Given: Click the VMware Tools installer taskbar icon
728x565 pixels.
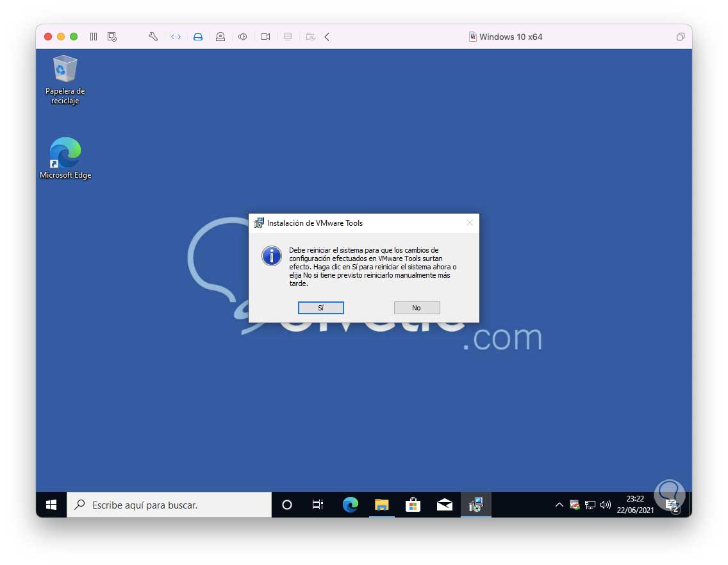Looking at the screenshot, I should click(x=476, y=505).
